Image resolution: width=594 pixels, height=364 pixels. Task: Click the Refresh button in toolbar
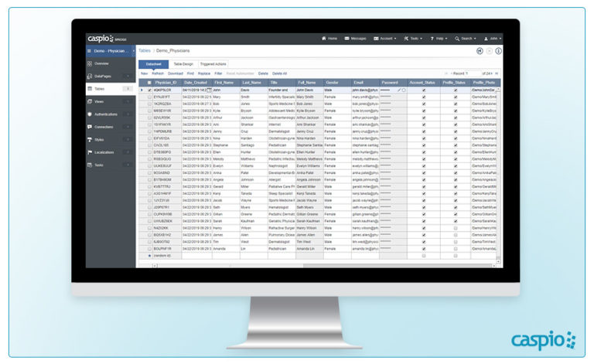[x=157, y=73]
